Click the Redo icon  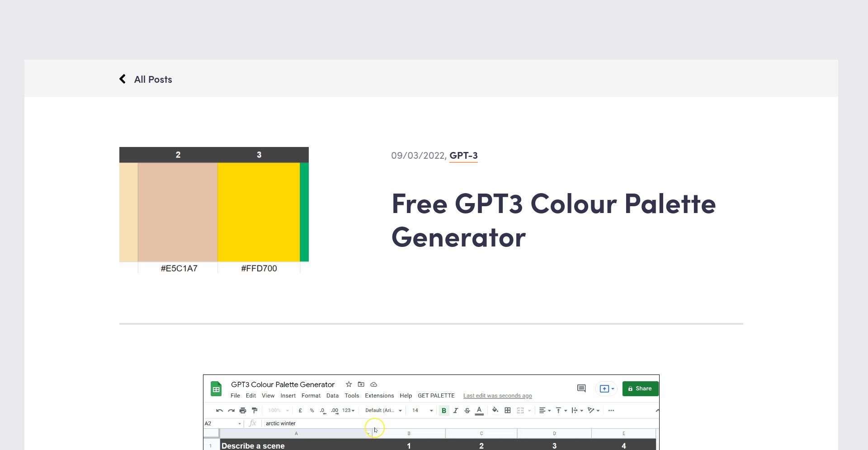click(231, 411)
